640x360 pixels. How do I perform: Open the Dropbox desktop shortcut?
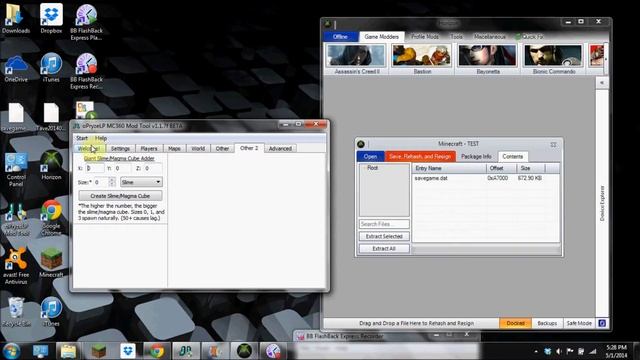tap(51, 18)
